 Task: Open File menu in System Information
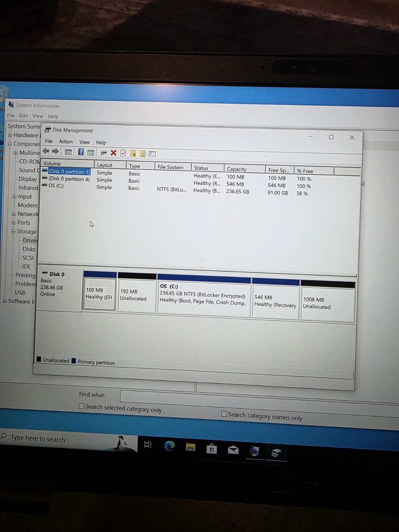click(x=11, y=115)
